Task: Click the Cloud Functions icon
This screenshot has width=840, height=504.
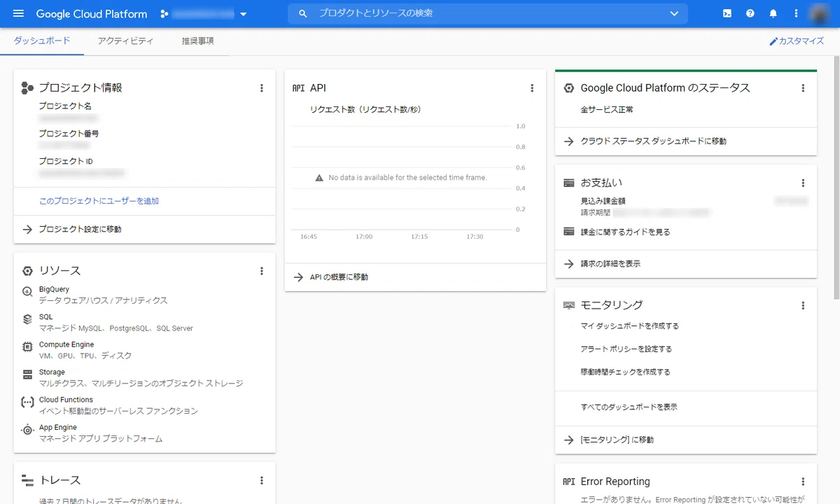Action: point(27,402)
